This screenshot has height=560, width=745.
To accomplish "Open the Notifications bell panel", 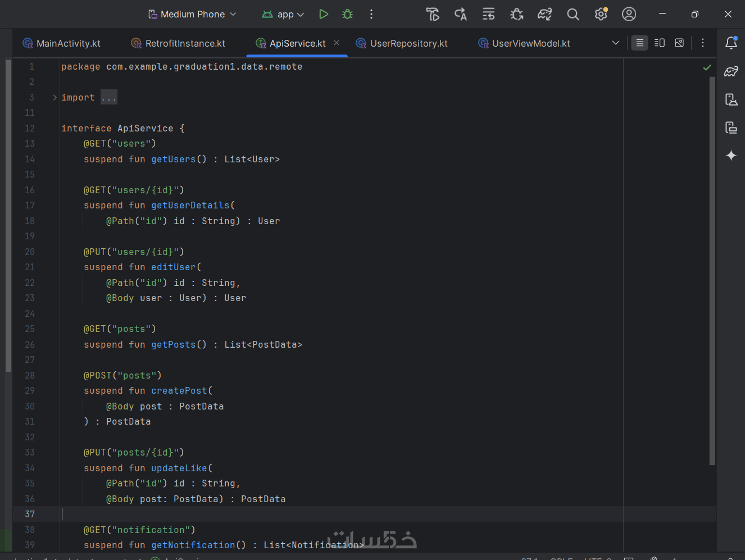I will [731, 43].
